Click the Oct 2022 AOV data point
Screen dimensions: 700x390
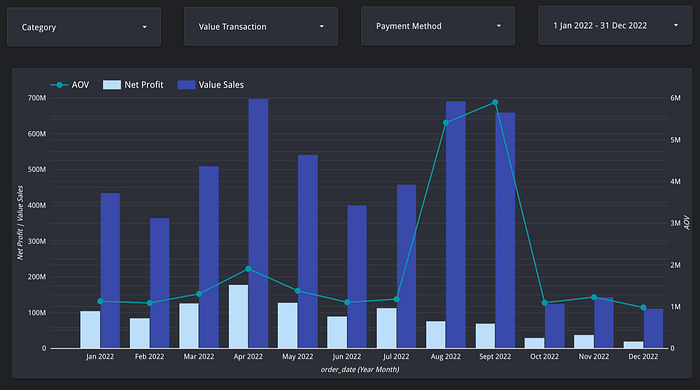(x=545, y=303)
